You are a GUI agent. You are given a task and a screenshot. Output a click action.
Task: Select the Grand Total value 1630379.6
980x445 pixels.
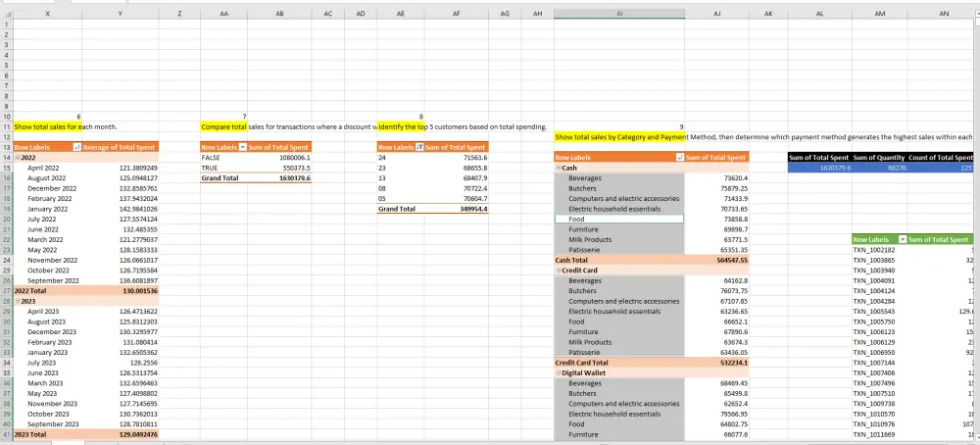click(280, 178)
